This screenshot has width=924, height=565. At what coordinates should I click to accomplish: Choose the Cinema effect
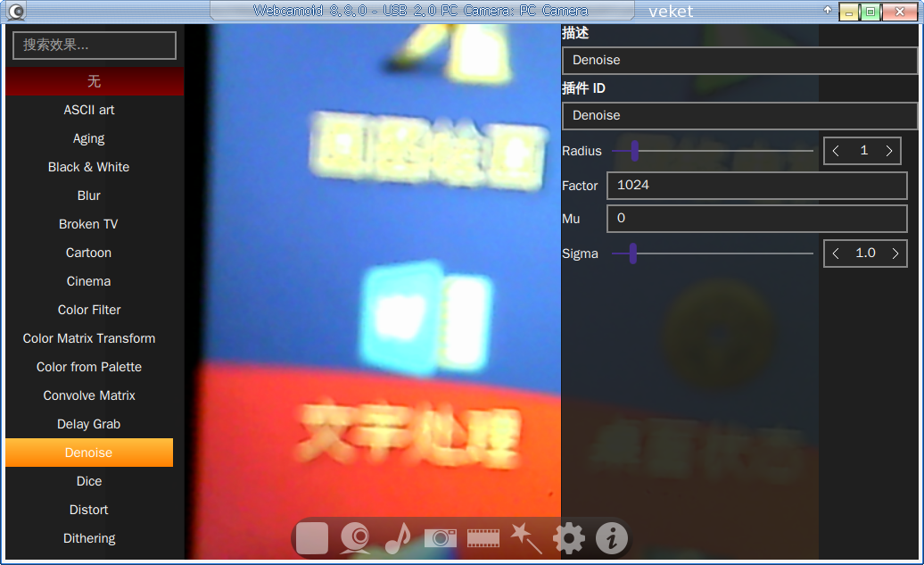click(x=89, y=281)
